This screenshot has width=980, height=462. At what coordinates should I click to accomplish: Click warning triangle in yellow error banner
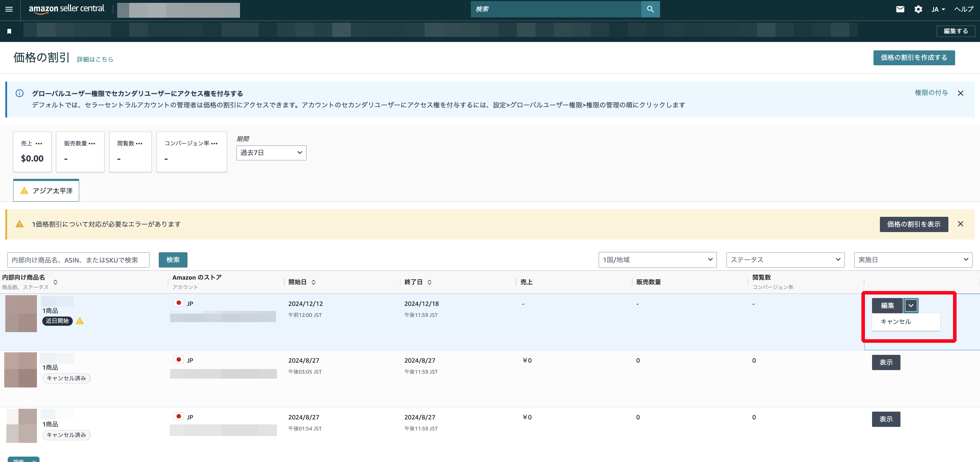[20, 224]
